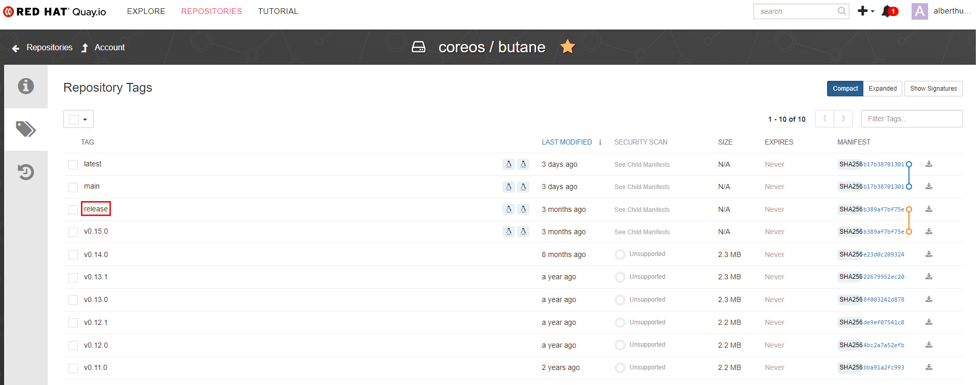The width and height of the screenshot is (980, 385).
Task: Fetch tag v0.11.0 via download icon
Action: [929, 367]
